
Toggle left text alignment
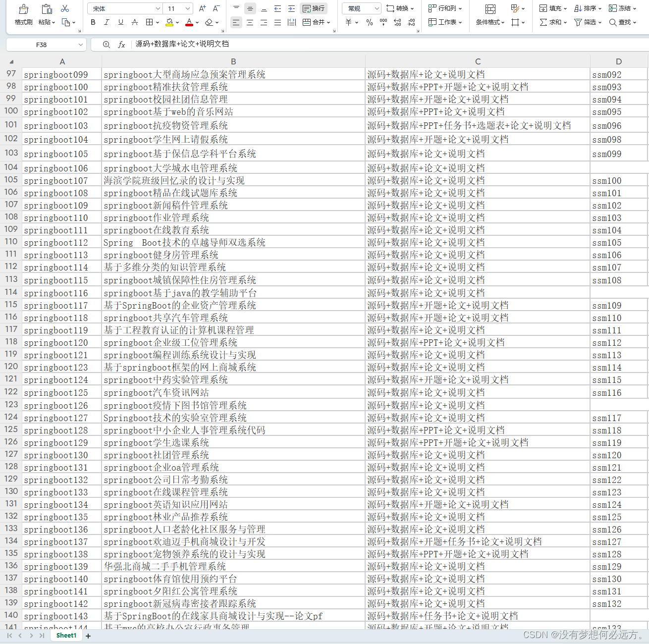236,22
